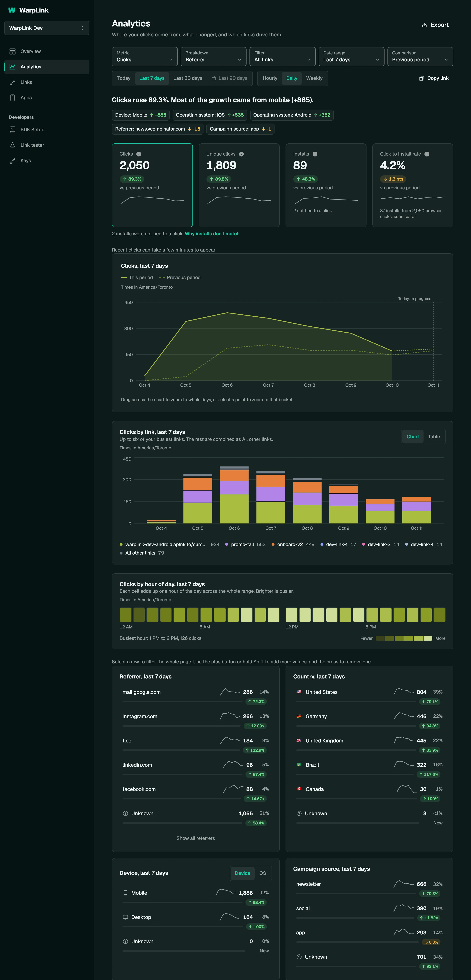Image resolution: width=471 pixels, height=980 pixels.
Task: Click the info icon next to Clicks
Action: pos(139,154)
